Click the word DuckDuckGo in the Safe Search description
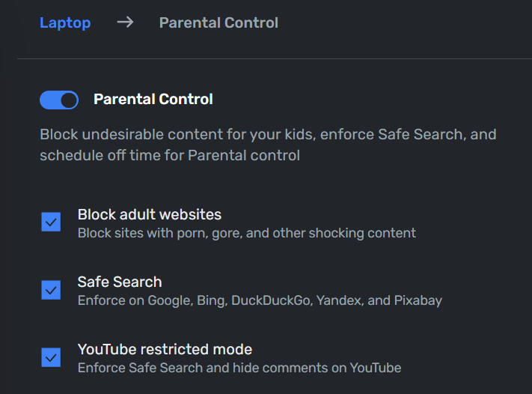Screen dimensions: 532x394 tap(269, 300)
